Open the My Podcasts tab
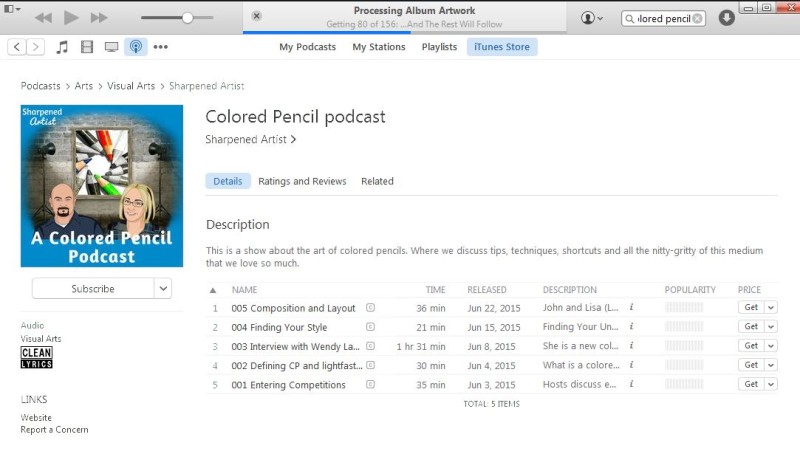The width and height of the screenshot is (800, 454). click(308, 47)
